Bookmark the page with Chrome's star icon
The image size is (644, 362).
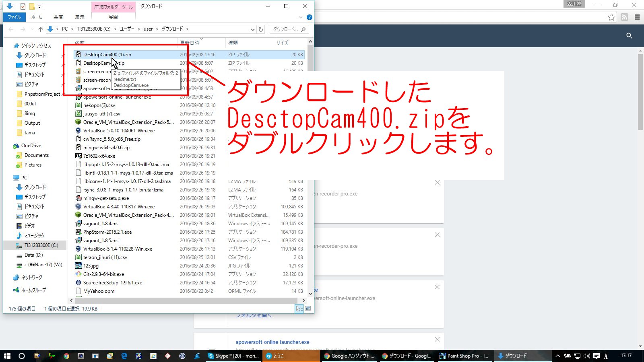coord(612,17)
